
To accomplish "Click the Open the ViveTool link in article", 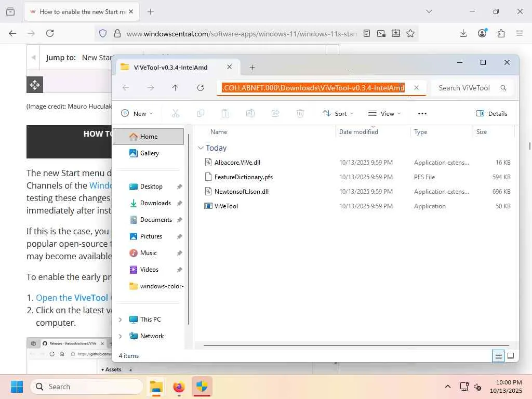I will (x=72, y=298).
